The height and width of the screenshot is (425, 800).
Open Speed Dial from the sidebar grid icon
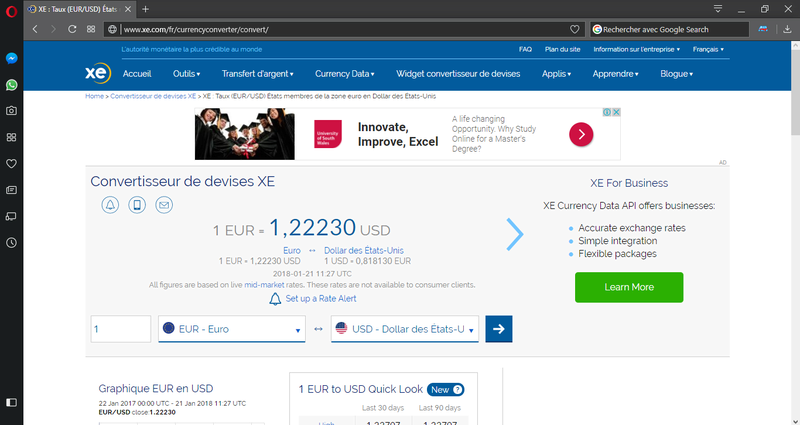(x=11, y=137)
